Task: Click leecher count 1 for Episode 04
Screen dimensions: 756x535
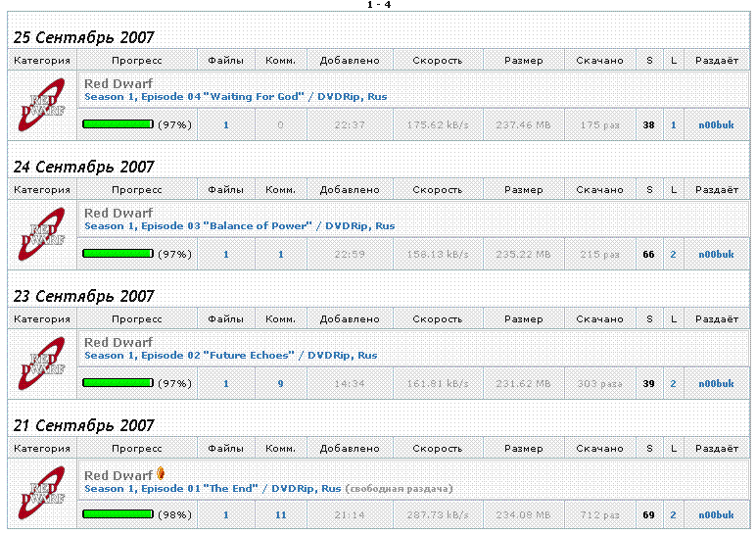Action: pyautogui.click(x=673, y=125)
